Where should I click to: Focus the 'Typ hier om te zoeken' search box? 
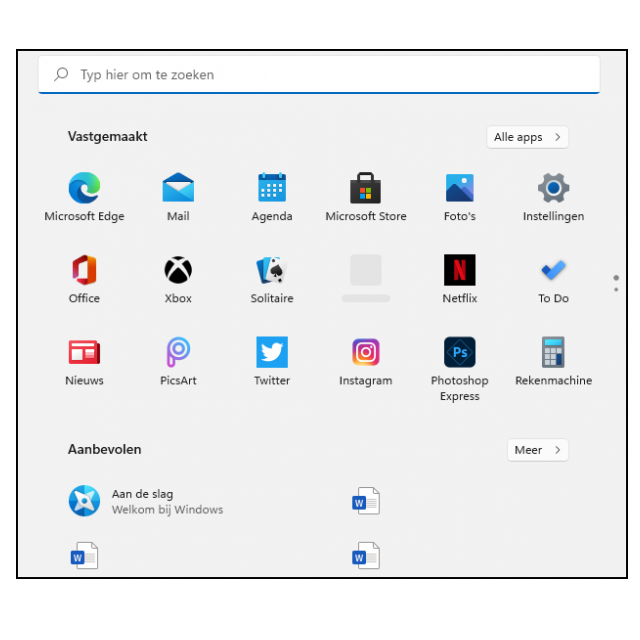pyautogui.click(x=319, y=75)
